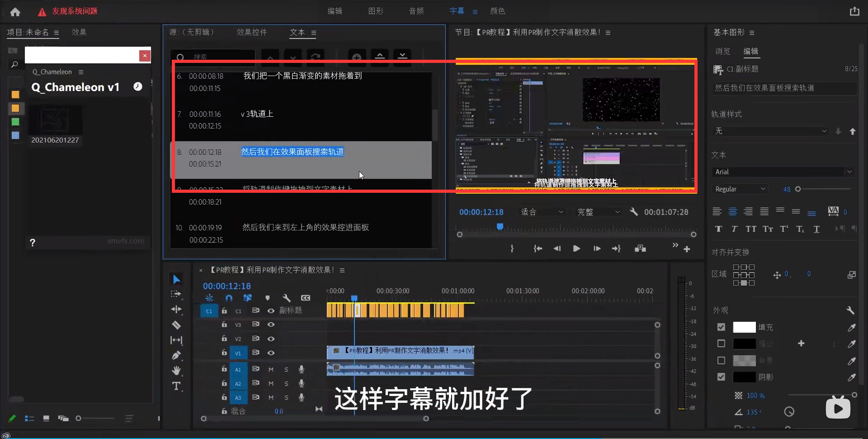
Task: Apply Faux Bold text style
Action: [x=719, y=229]
